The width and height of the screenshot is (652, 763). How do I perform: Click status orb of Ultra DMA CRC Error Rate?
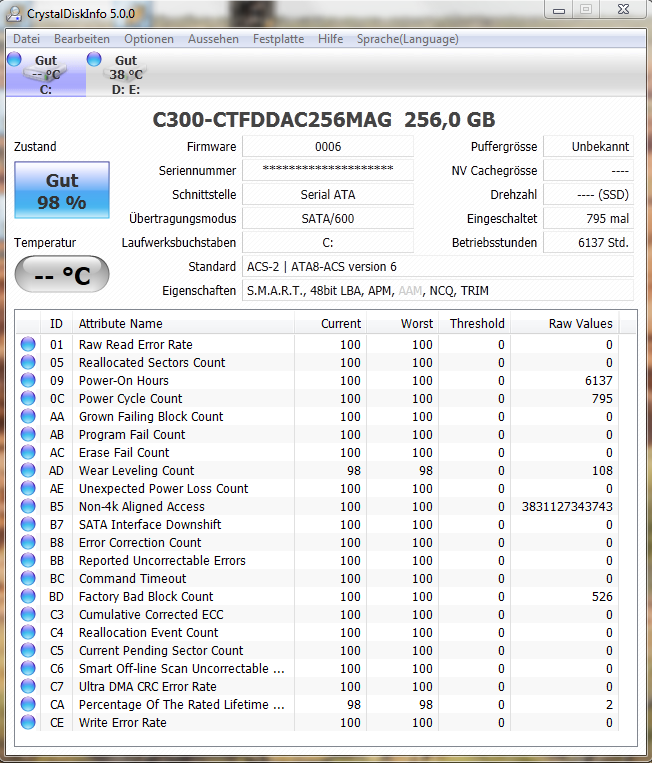28,686
